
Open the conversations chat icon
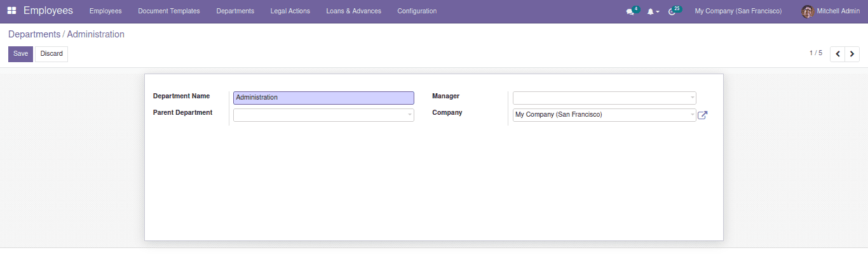coord(630,11)
